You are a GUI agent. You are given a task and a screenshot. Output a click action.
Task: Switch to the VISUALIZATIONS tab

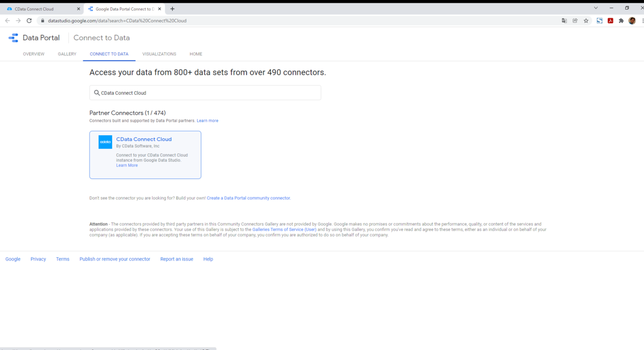coord(159,54)
